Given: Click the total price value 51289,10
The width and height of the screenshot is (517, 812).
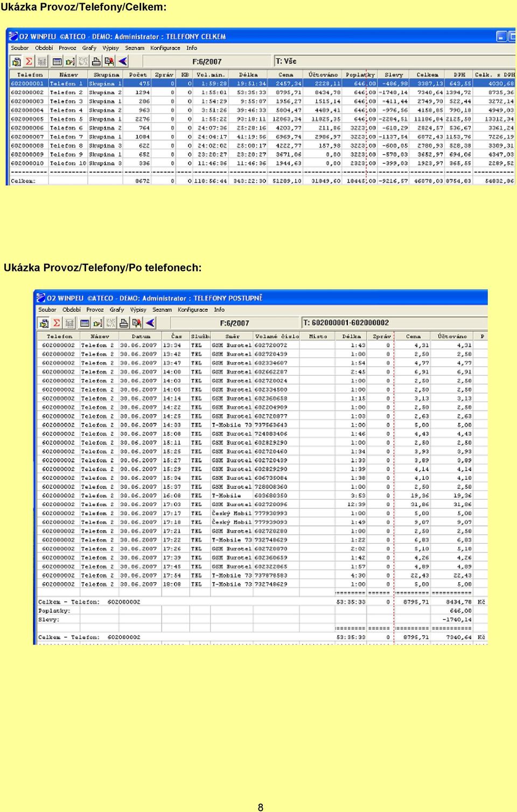Looking at the screenshot, I should point(287,181).
